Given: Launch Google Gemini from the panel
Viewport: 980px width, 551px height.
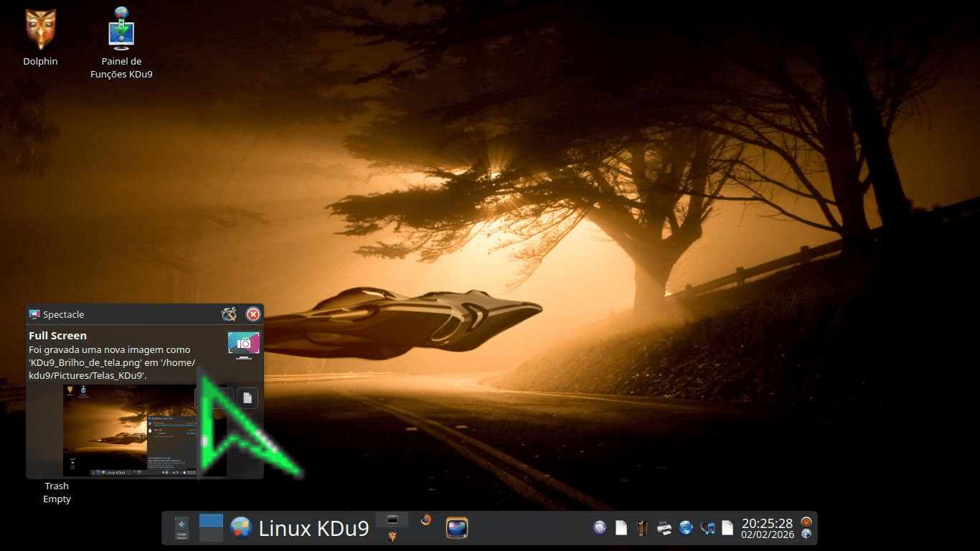Looking at the screenshot, I should (182, 528).
